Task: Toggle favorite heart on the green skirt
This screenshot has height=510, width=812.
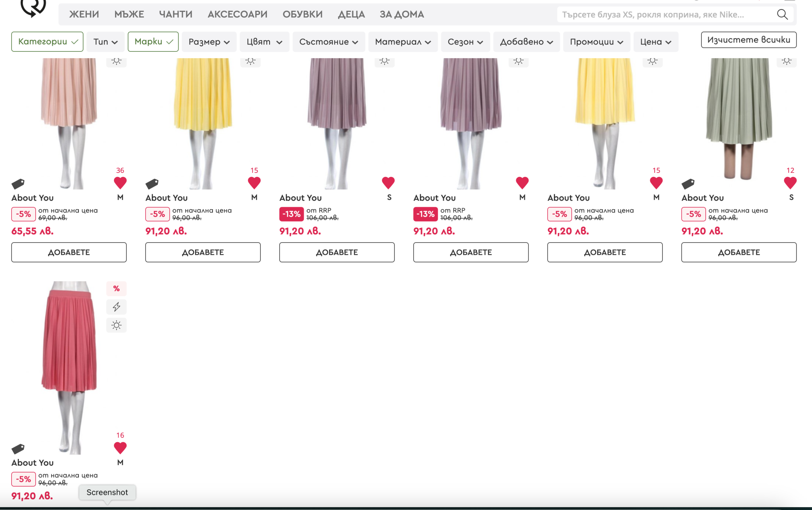Action: 790,183
